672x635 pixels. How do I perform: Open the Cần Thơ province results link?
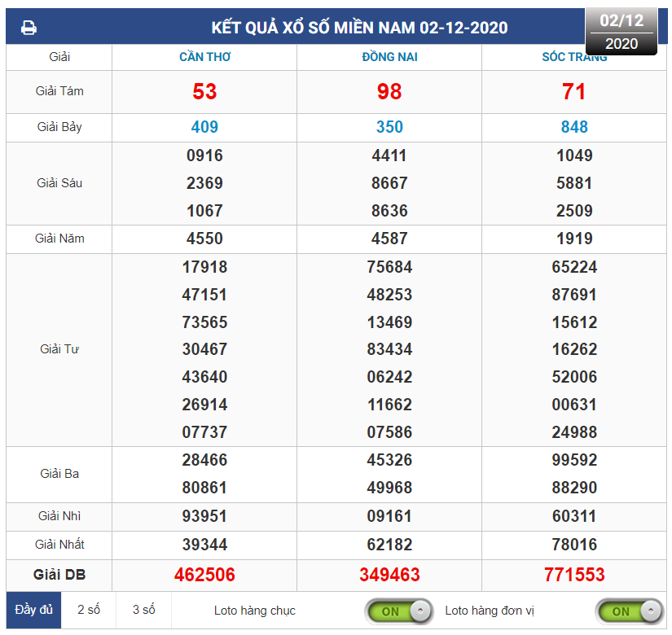pyautogui.click(x=204, y=57)
